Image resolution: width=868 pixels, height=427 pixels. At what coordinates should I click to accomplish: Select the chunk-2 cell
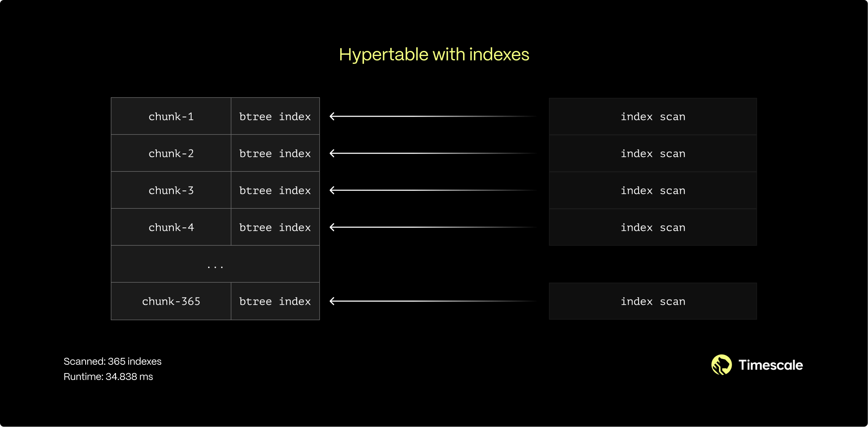(x=171, y=153)
